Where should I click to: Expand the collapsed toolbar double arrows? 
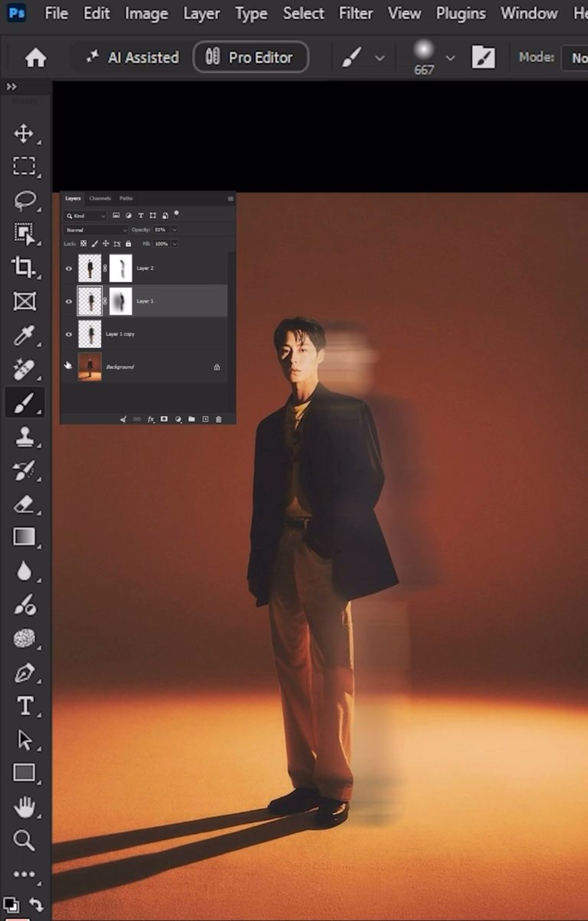tap(11, 87)
